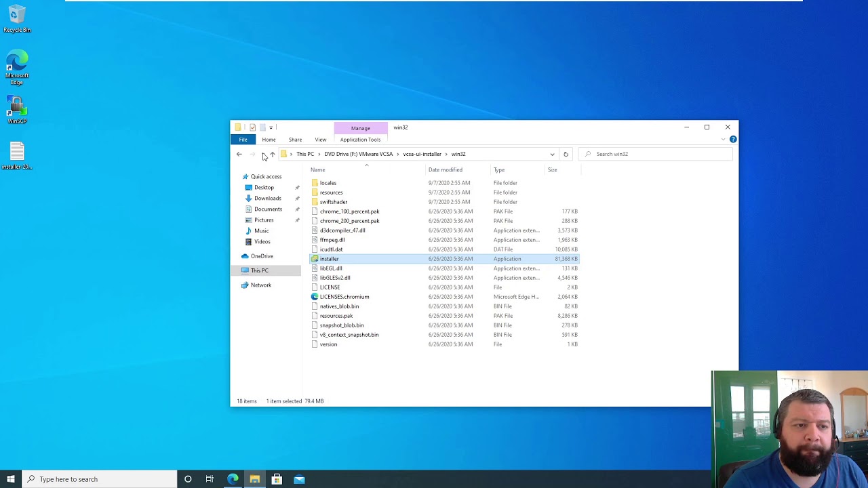Image resolution: width=868 pixels, height=488 pixels.
Task: Select OneDrive in the navigation pane
Action: 262,256
